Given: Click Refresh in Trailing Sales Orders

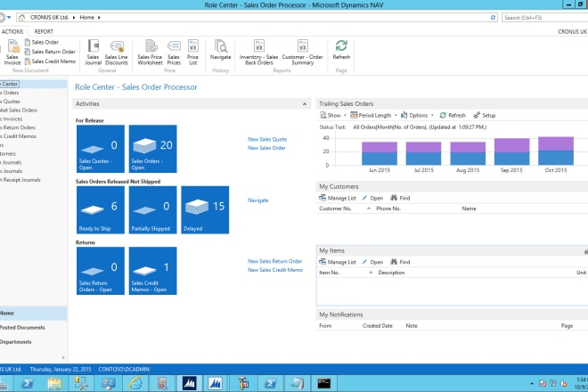Looking at the screenshot, I should [453, 115].
